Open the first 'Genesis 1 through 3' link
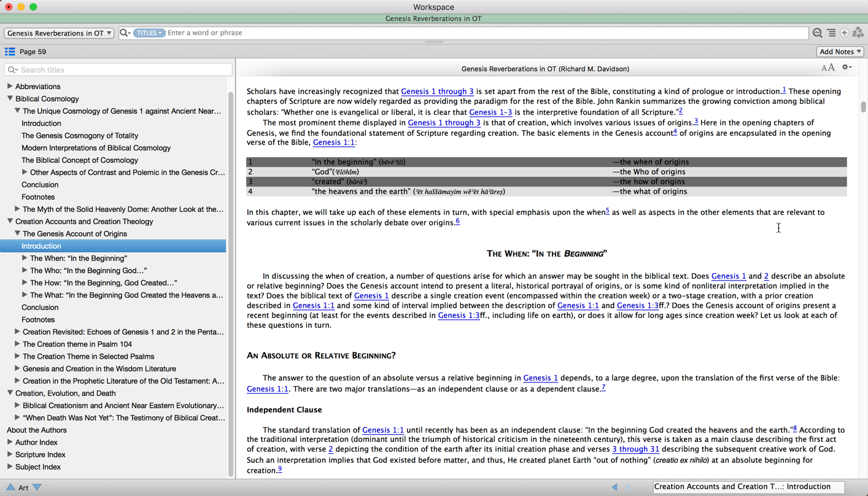The image size is (868, 496). click(437, 91)
